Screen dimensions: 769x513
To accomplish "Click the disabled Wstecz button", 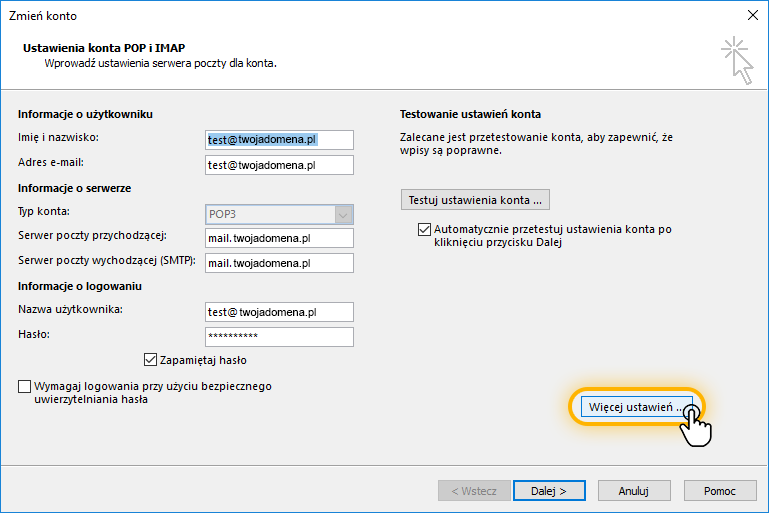I will tap(474, 490).
